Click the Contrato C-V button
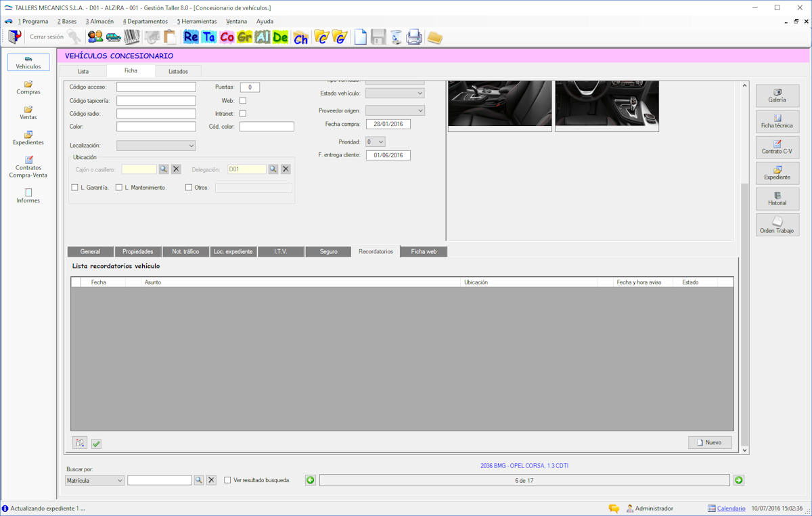Image resolution: width=812 pixels, height=516 pixels. click(777, 147)
